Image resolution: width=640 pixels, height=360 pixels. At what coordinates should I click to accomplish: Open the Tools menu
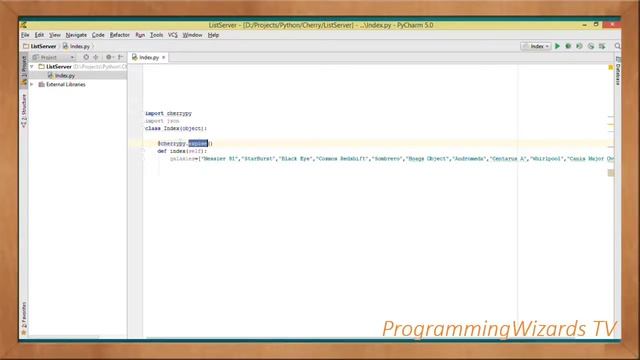click(x=156, y=35)
